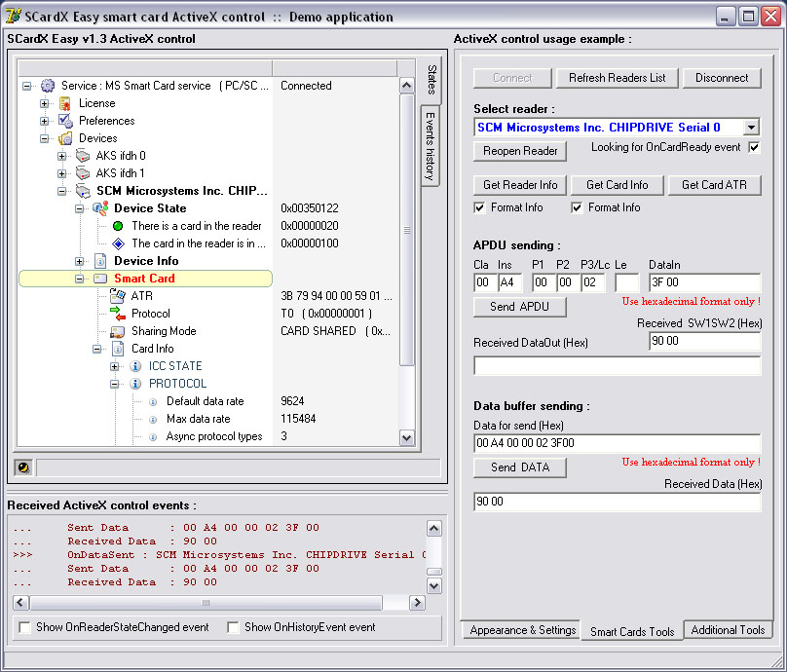Open the Events history vertical tab
This screenshot has width=787, height=672.
(431, 146)
